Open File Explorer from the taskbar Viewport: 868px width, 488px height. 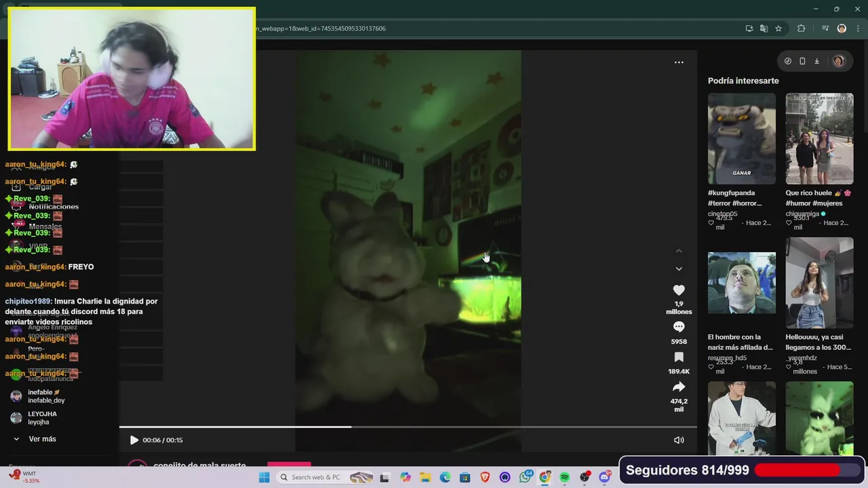[x=425, y=477]
